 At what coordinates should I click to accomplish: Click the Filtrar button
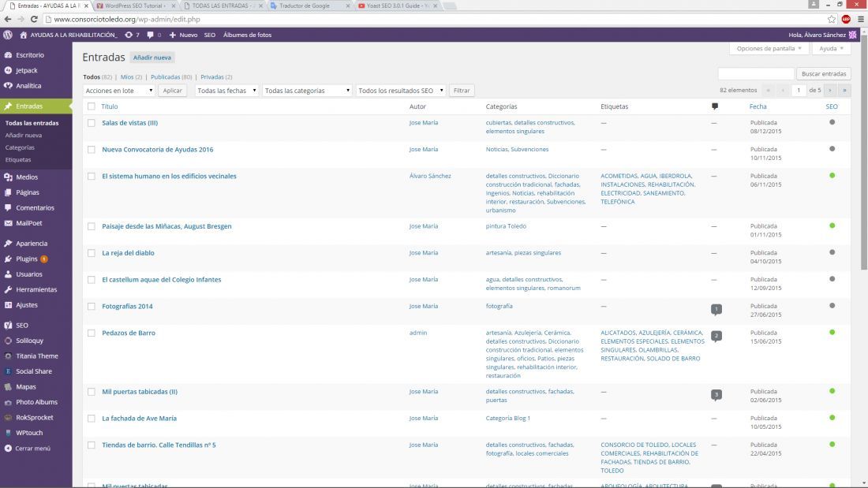click(462, 91)
